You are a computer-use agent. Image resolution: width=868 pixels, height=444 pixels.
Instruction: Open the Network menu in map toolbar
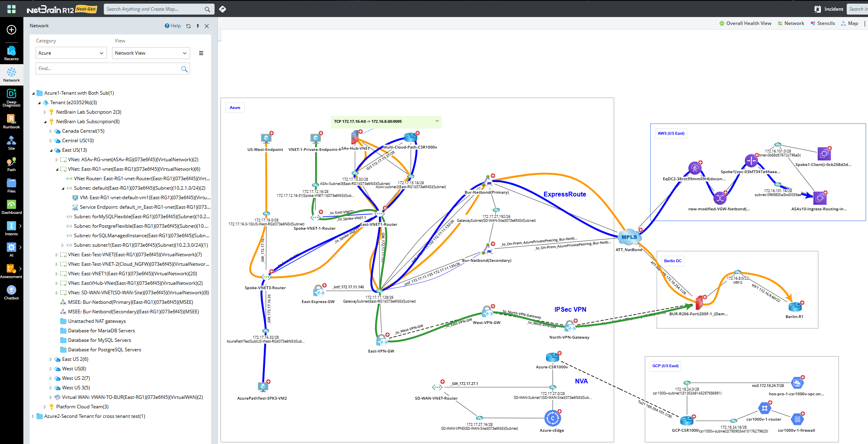(791, 23)
